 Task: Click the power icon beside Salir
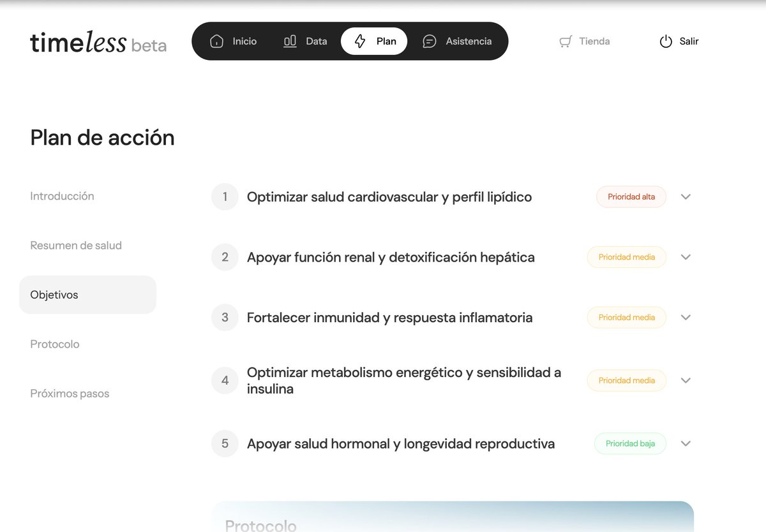coord(666,41)
